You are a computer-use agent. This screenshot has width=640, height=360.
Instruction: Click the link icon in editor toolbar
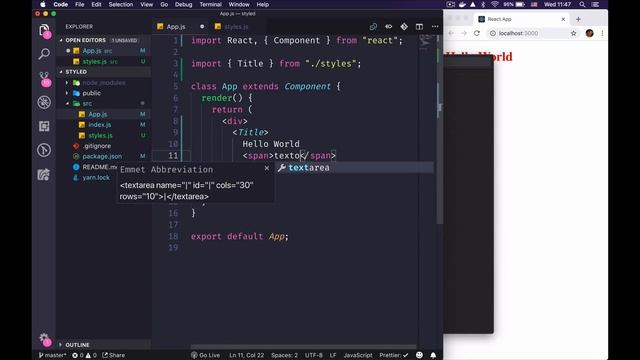coord(373,27)
